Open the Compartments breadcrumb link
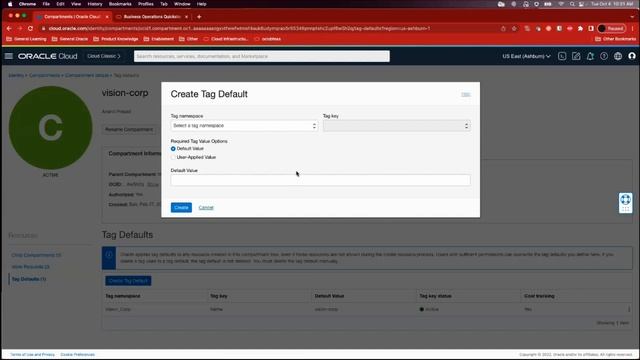 point(44,76)
